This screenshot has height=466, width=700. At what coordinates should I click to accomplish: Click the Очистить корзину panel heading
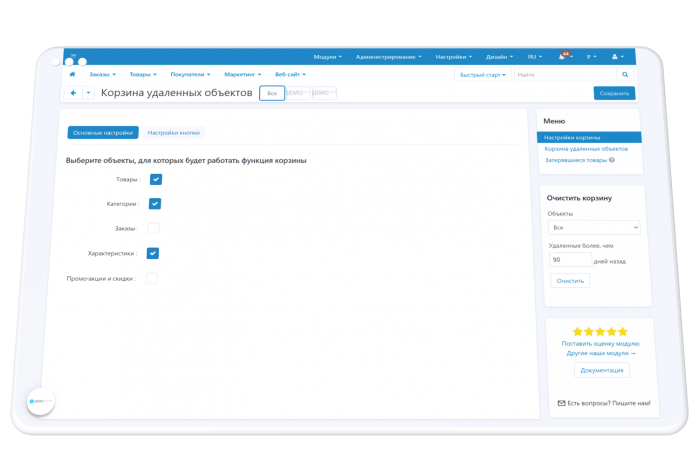[579, 198]
